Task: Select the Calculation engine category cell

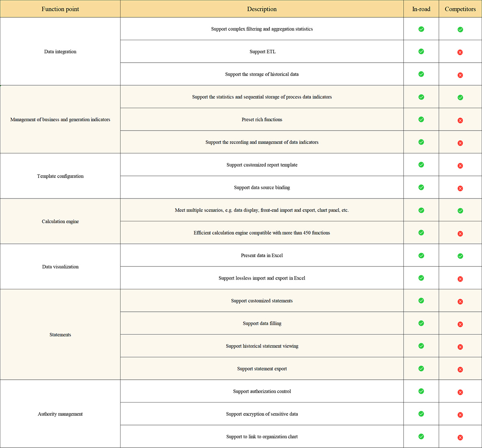Action: 60,221
